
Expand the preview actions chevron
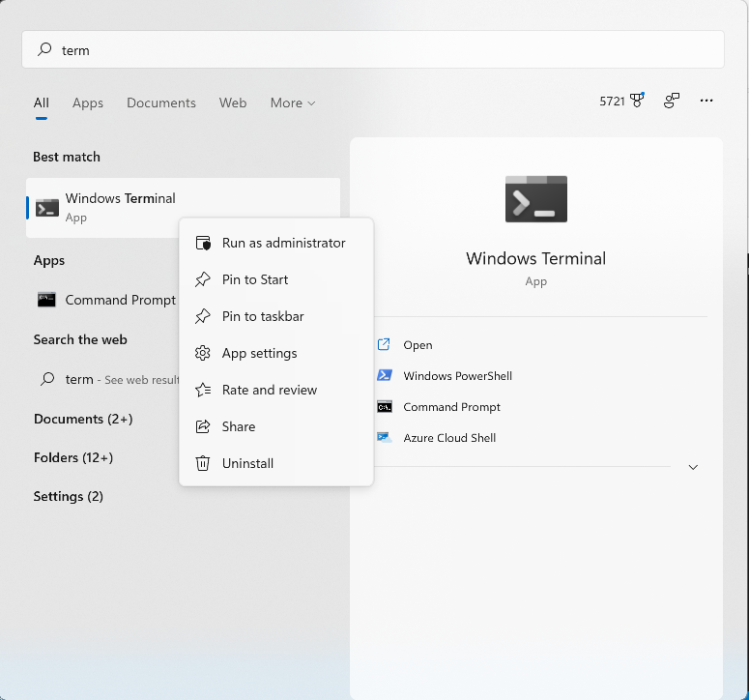pos(692,467)
